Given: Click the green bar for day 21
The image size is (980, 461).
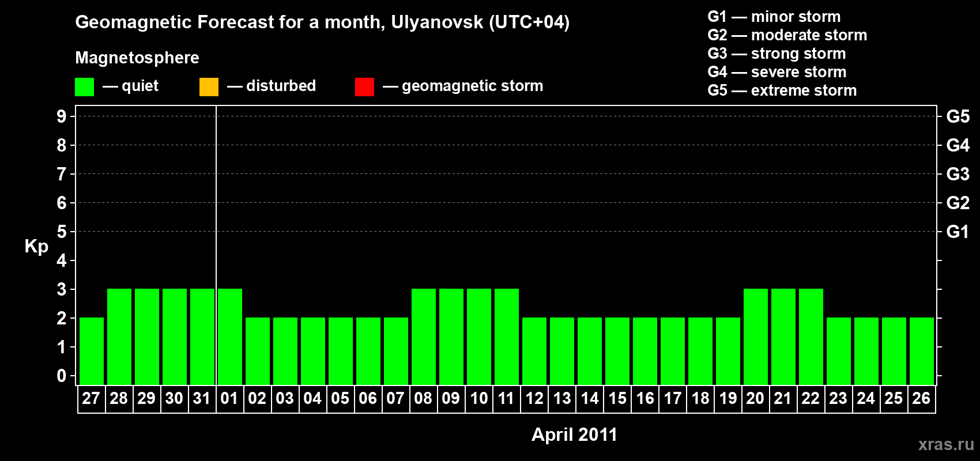Looking at the screenshot, I should 783,337.
